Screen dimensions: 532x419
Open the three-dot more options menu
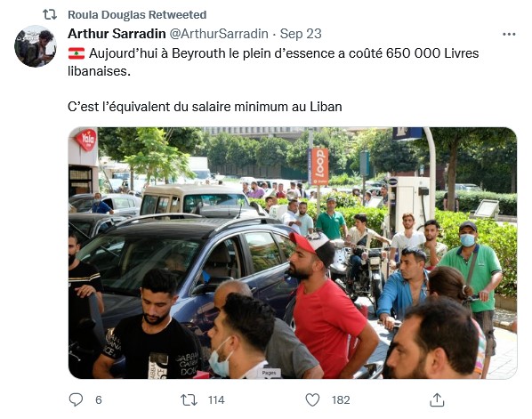(x=509, y=34)
